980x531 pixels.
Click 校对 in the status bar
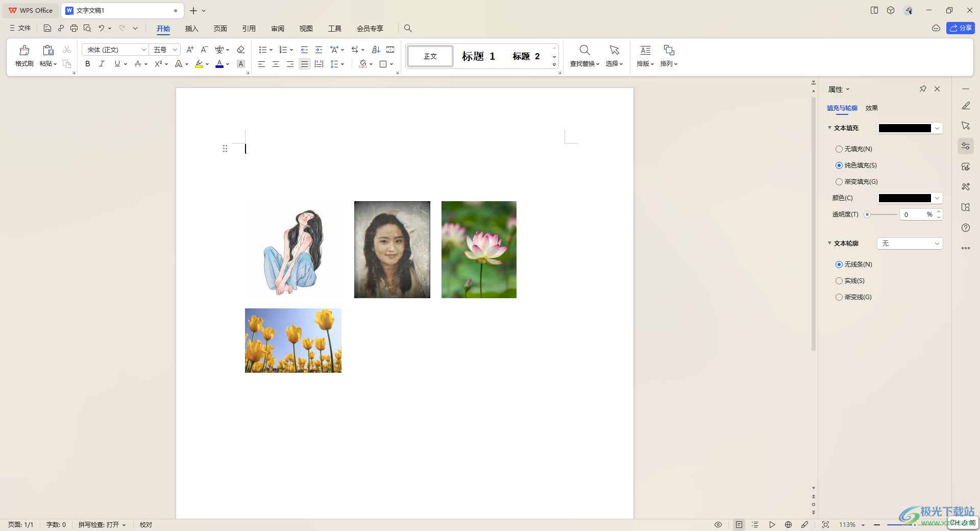point(146,525)
